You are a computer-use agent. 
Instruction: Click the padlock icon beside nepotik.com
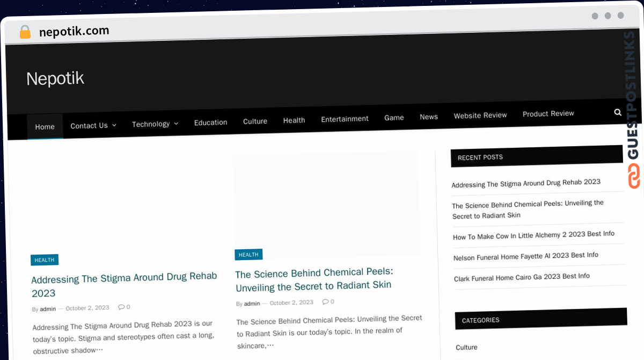pos(25,32)
